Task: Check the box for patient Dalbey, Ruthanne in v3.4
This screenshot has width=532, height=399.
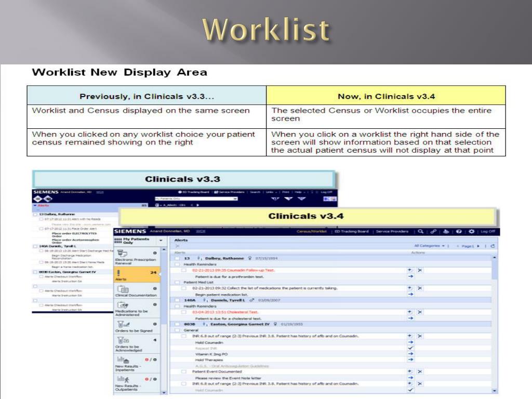Action: pyautogui.click(x=177, y=258)
